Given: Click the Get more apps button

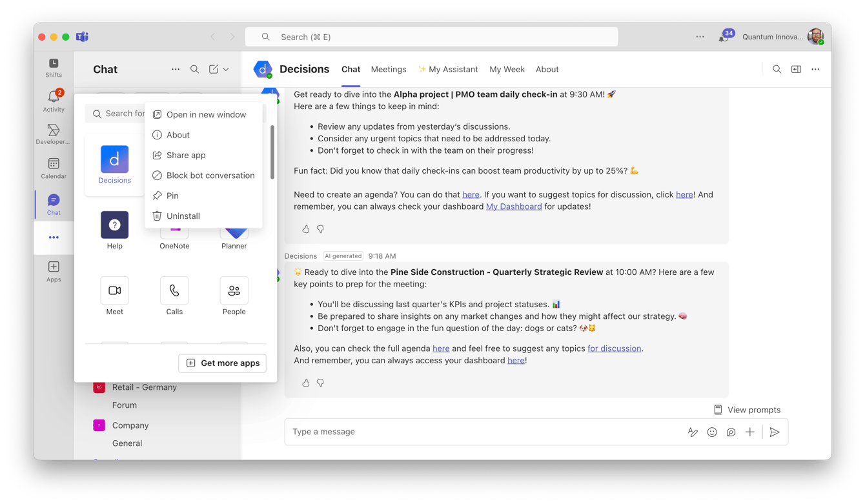Looking at the screenshot, I should (x=222, y=363).
